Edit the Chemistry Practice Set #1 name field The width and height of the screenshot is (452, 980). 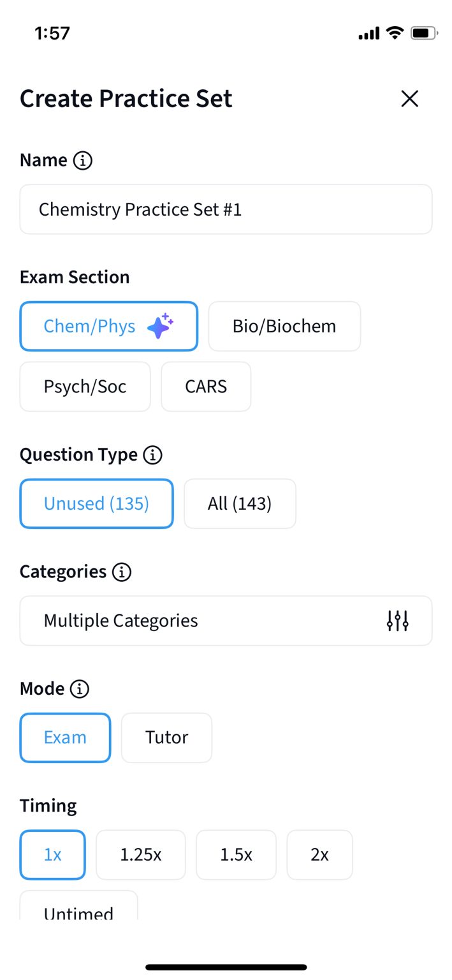point(226,209)
